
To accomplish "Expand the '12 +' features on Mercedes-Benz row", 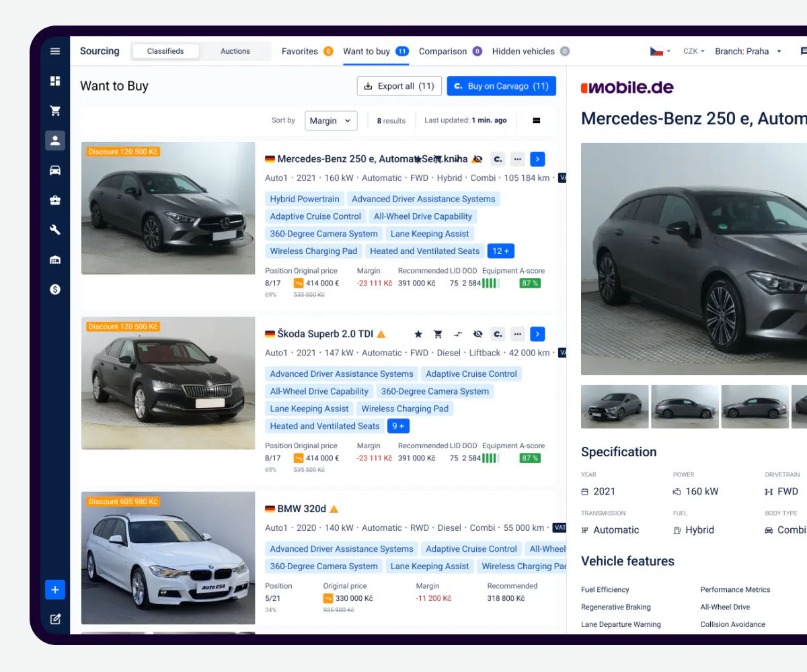I will (x=501, y=251).
